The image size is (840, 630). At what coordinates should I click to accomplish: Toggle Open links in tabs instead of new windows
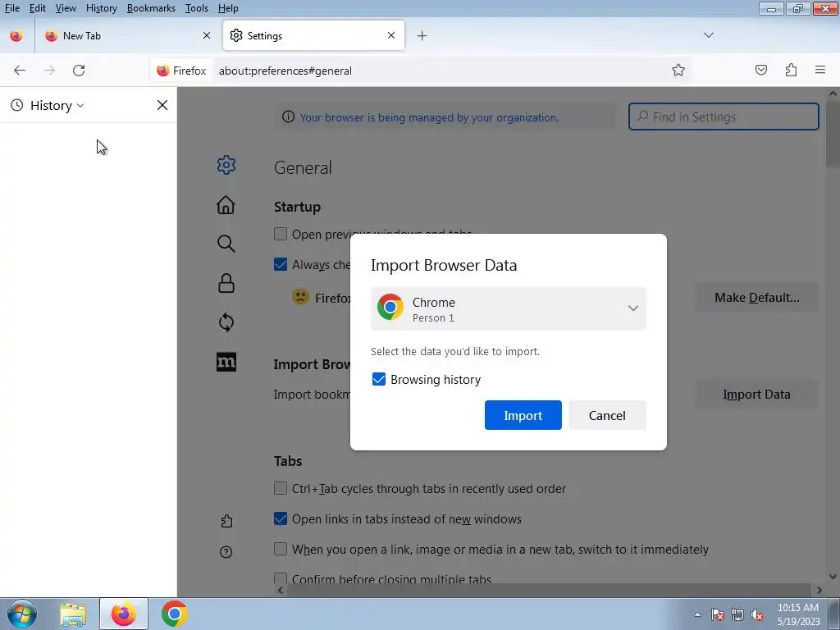tap(281, 518)
